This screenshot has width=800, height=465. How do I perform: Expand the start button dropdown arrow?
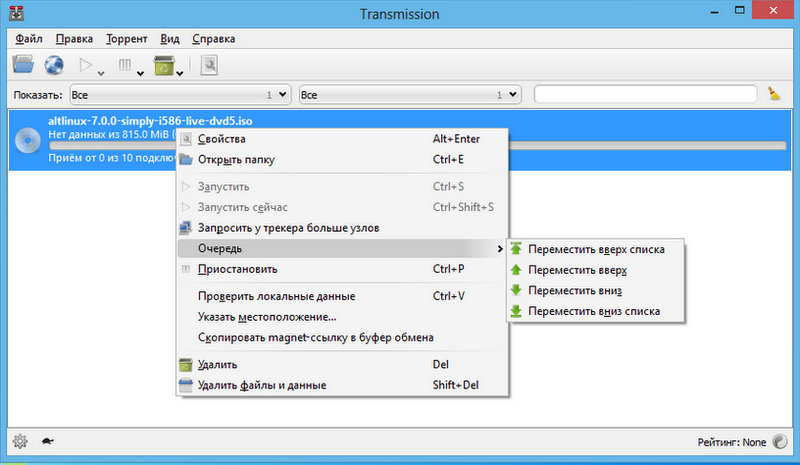101,74
